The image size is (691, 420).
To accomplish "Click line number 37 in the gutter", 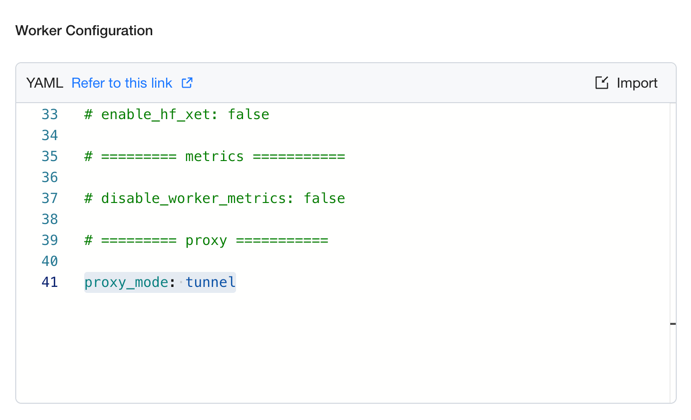I will tap(50, 198).
